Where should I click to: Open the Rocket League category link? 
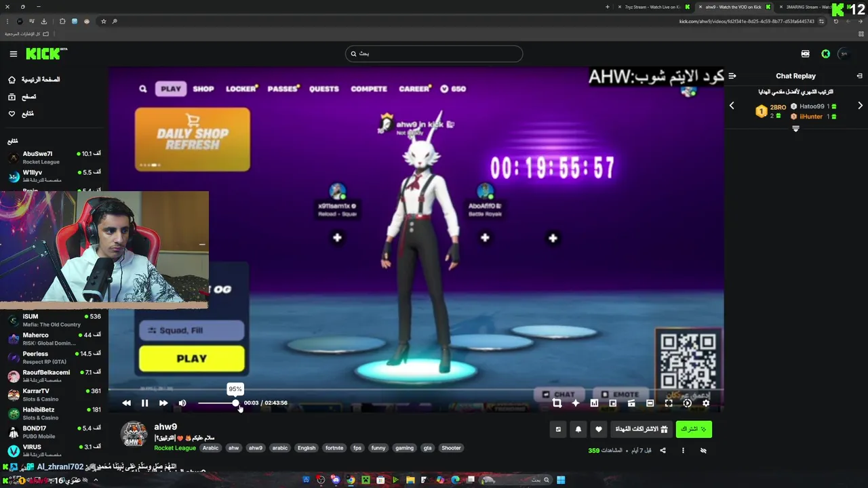click(x=175, y=448)
